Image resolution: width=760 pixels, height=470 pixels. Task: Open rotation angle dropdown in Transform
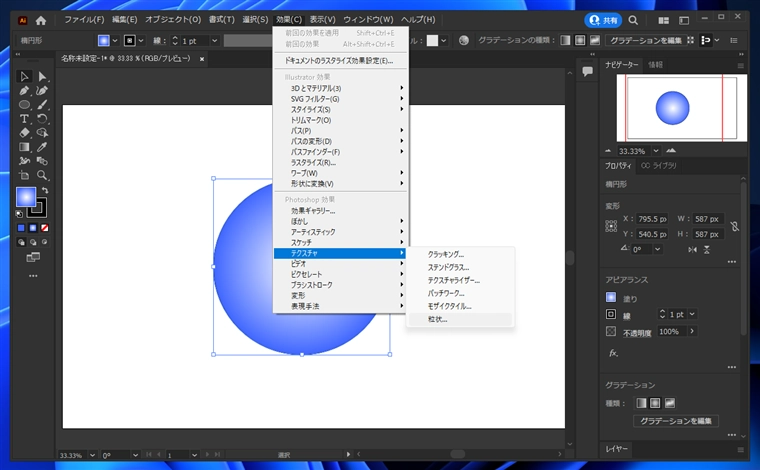click(x=657, y=249)
